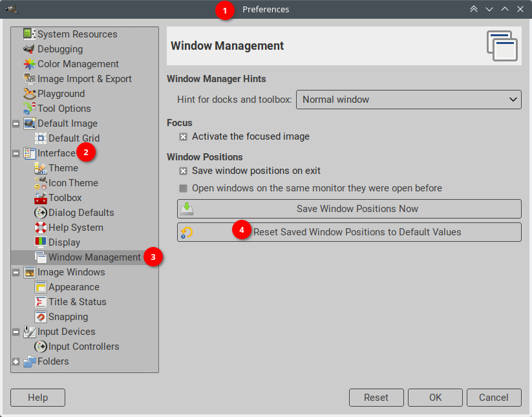The image size is (532, 417).
Task: Click the keep-above double chevron in title bar
Action: [474, 9]
